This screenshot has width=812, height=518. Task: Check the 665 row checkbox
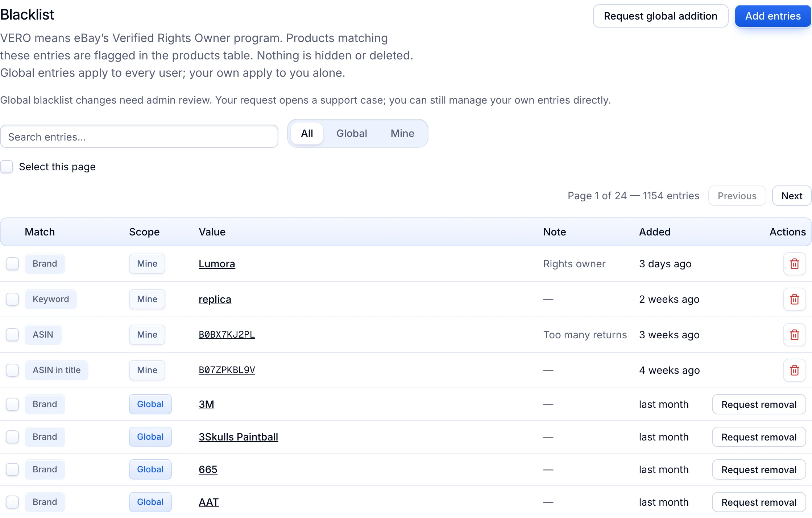(x=12, y=469)
